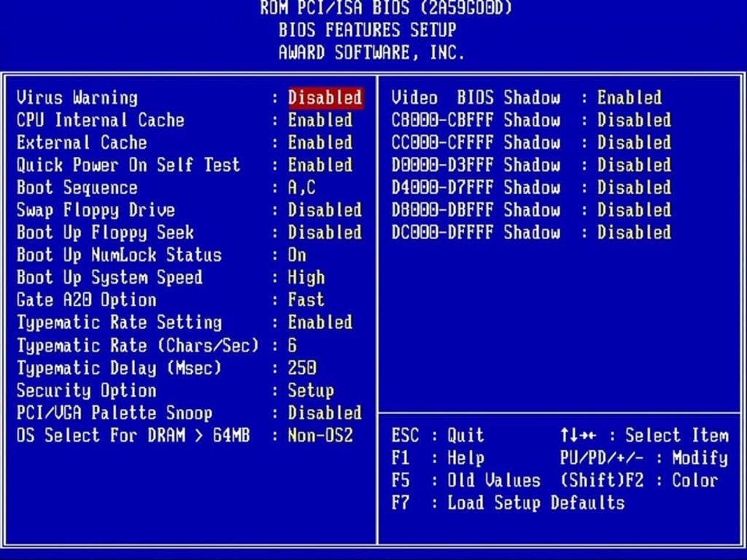Screen dimensions: 747x560
Task: Change Security Option Setup value
Action: click(x=311, y=391)
